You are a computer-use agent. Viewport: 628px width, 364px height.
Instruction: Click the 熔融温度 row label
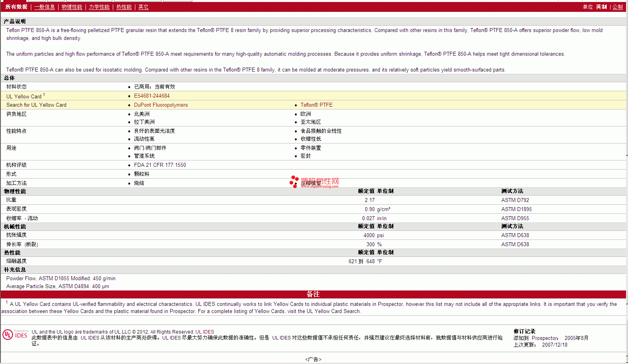(16, 261)
